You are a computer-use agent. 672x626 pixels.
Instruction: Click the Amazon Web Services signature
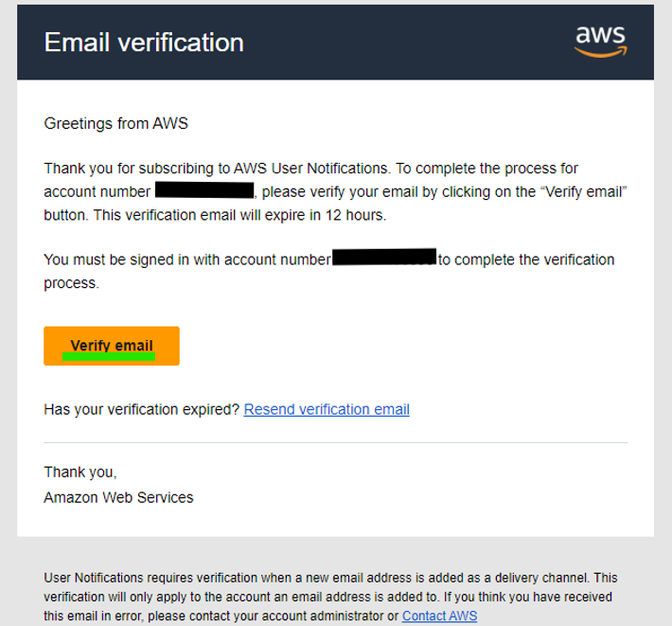(x=118, y=496)
